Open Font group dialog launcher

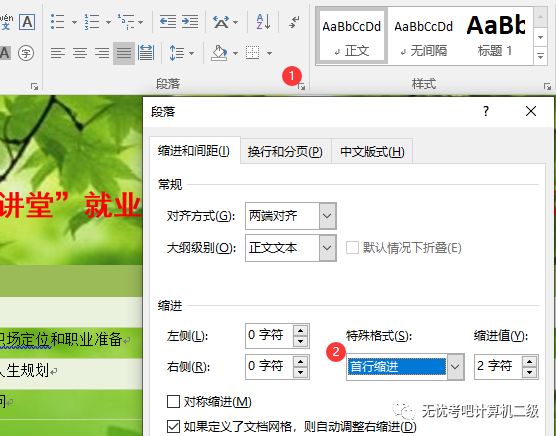click(34, 86)
